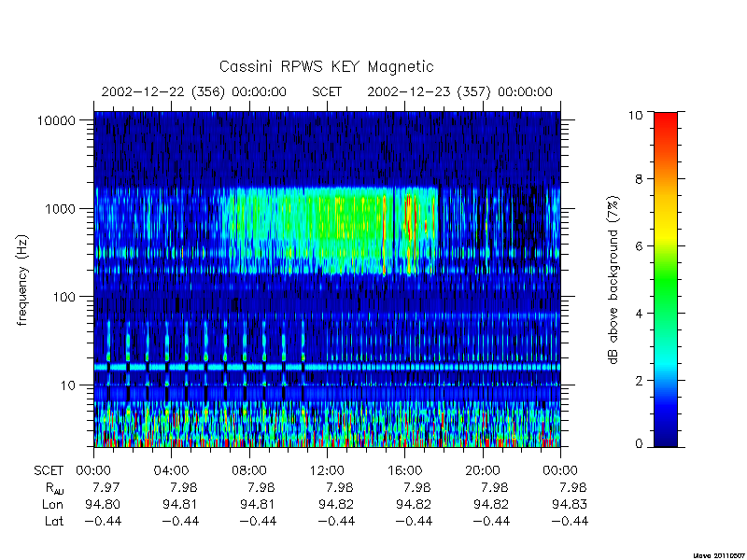
Task: Click the '08:00' time axis label
Action: [x=249, y=470]
